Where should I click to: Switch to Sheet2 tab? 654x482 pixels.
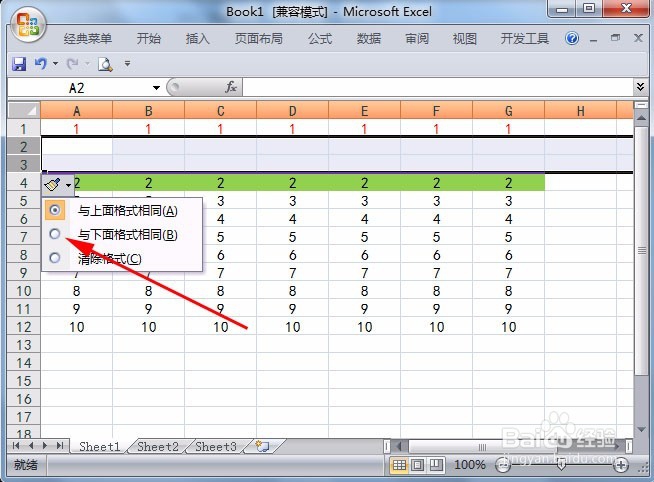point(158,447)
